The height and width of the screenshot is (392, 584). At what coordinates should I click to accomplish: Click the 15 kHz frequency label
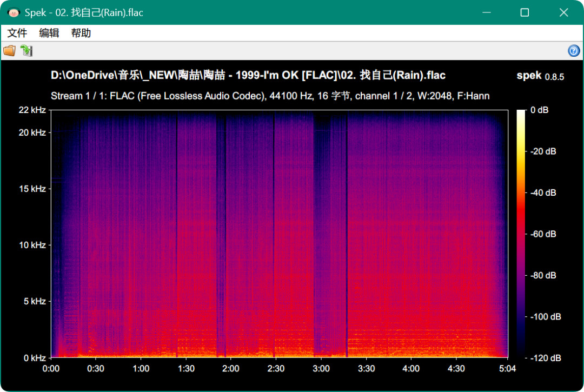(x=32, y=189)
